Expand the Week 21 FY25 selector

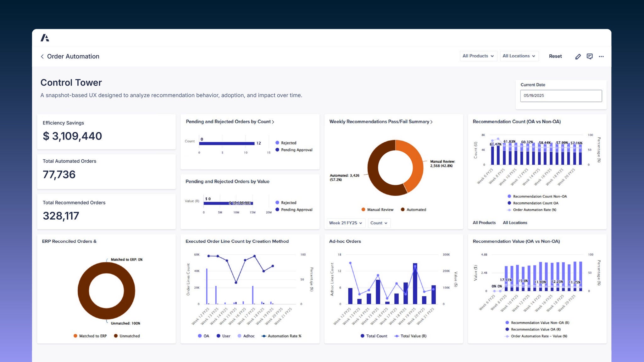tap(346, 223)
